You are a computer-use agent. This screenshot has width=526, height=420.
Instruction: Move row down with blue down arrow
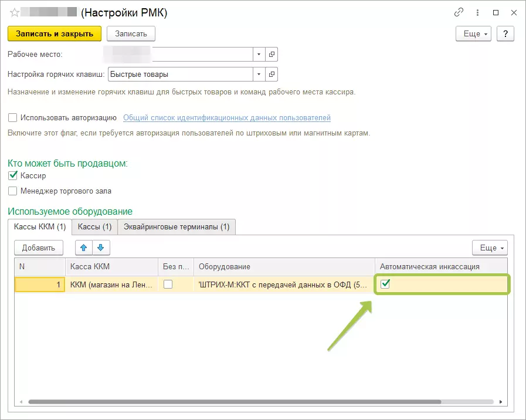tap(100, 248)
